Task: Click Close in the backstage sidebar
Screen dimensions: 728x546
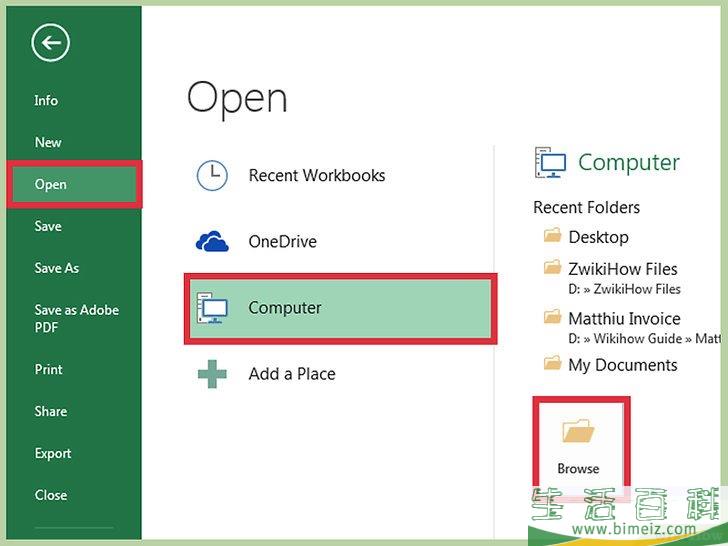Action: (51, 495)
